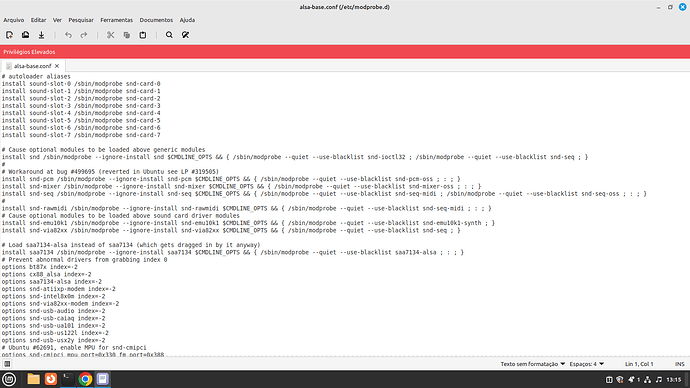
Task: Open the Ajuda menu
Action: (x=187, y=20)
